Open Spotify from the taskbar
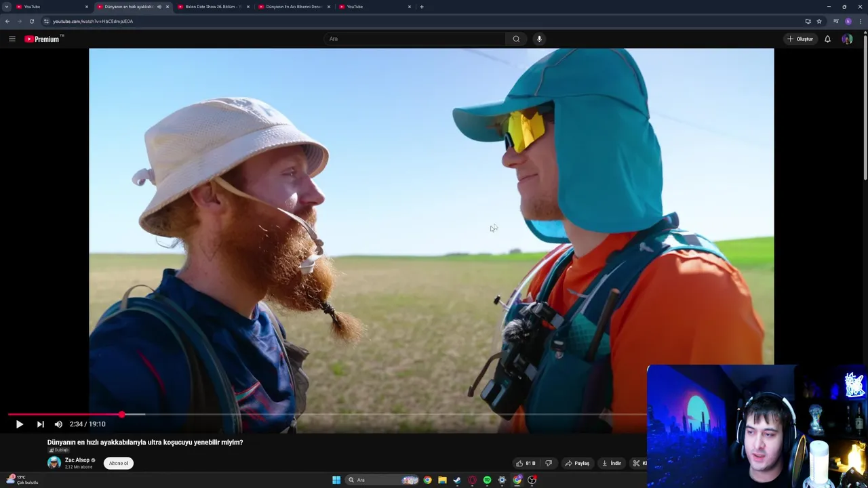The image size is (868, 488). tap(487, 480)
